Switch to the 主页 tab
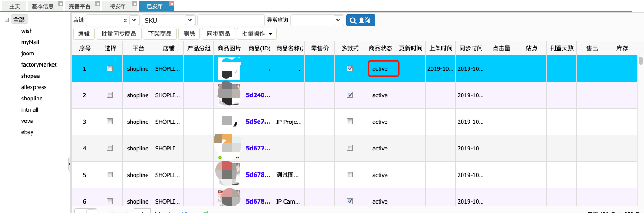 (x=15, y=6)
